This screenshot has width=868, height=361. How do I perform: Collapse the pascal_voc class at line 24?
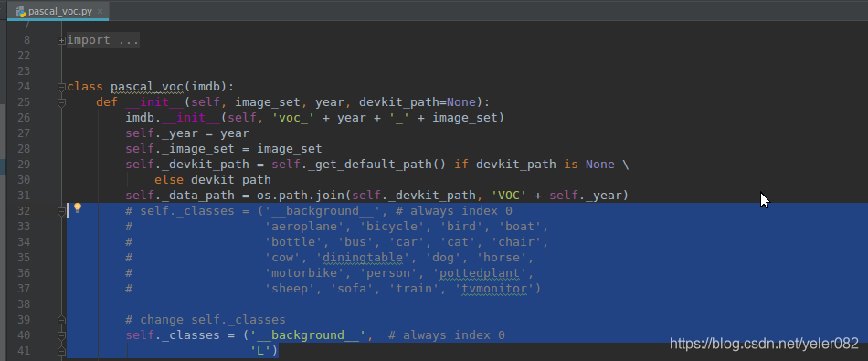[61, 87]
